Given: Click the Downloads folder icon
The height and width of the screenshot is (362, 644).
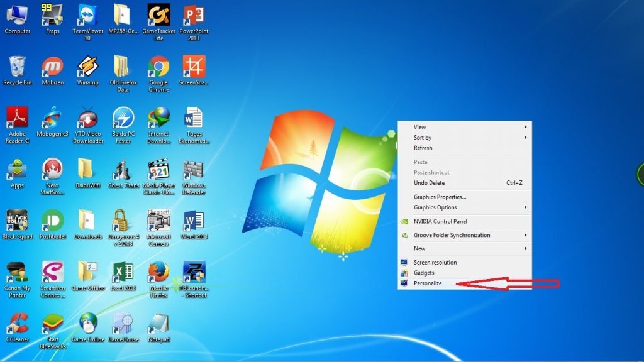Looking at the screenshot, I should (x=87, y=221).
